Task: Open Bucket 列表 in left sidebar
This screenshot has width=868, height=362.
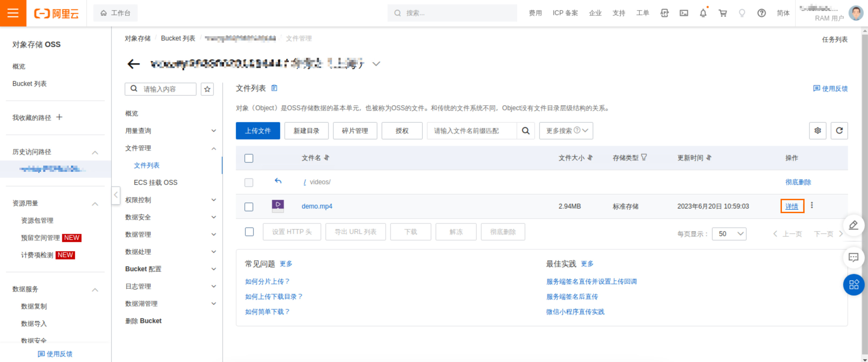Action: [x=29, y=83]
